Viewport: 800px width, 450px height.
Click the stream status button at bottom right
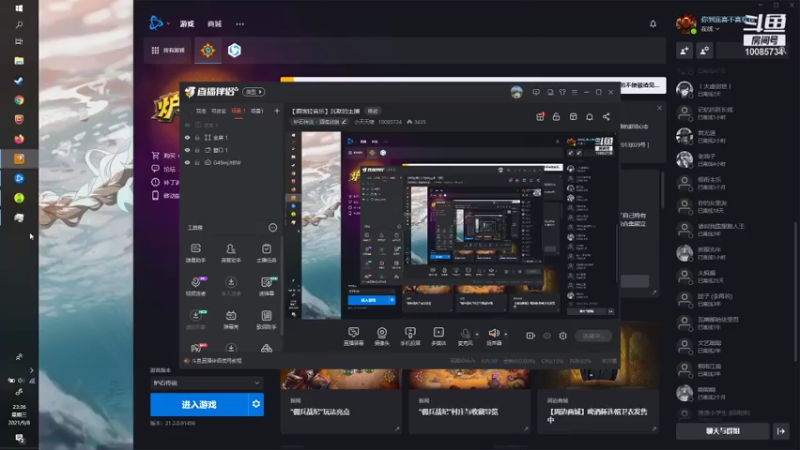click(593, 336)
